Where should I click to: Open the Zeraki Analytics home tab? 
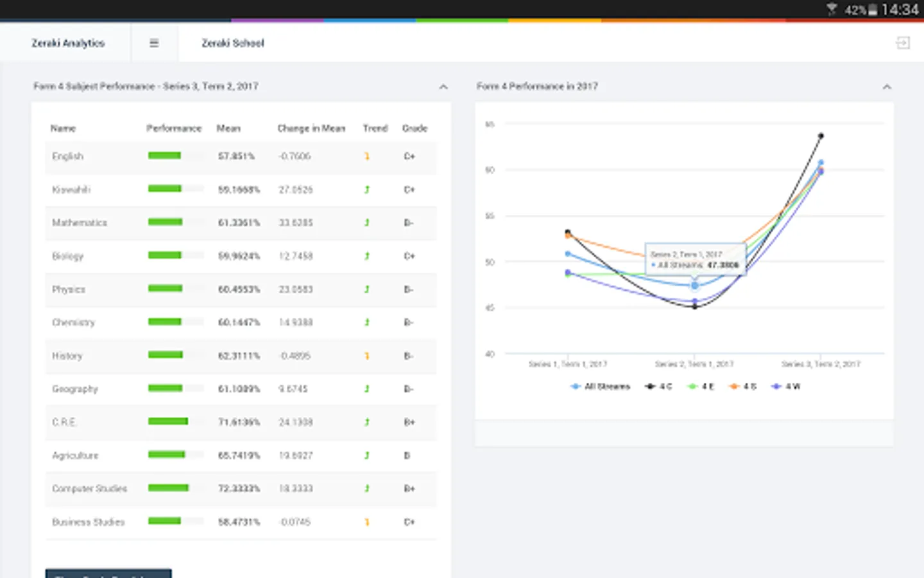pos(68,43)
